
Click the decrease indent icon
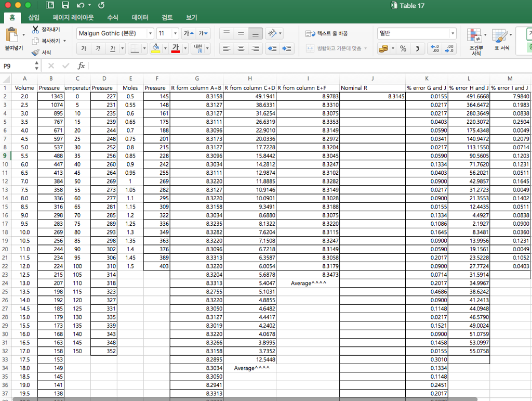tap(272, 48)
